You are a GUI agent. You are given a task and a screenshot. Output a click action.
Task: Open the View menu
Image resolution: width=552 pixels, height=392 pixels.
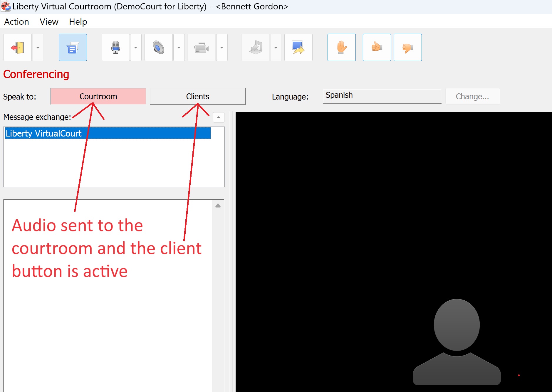(49, 22)
